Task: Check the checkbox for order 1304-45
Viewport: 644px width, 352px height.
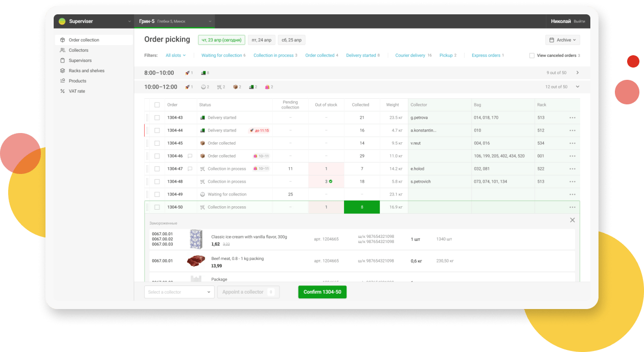Action: click(x=157, y=143)
